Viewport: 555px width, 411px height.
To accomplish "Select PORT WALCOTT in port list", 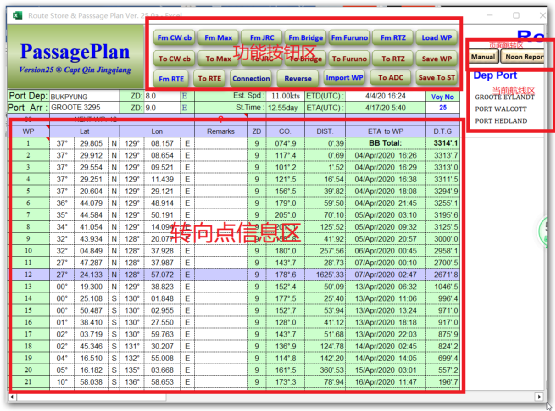I will [500, 109].
